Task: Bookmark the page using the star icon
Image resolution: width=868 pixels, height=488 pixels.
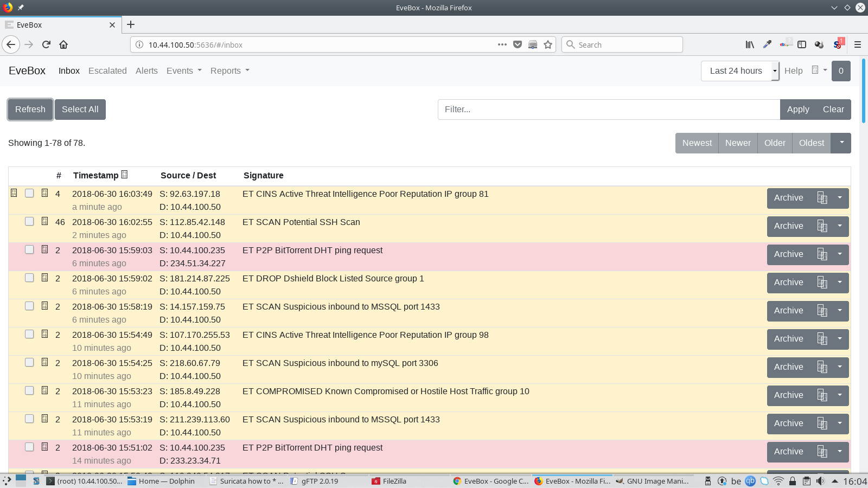Action: tap(548, 44)
